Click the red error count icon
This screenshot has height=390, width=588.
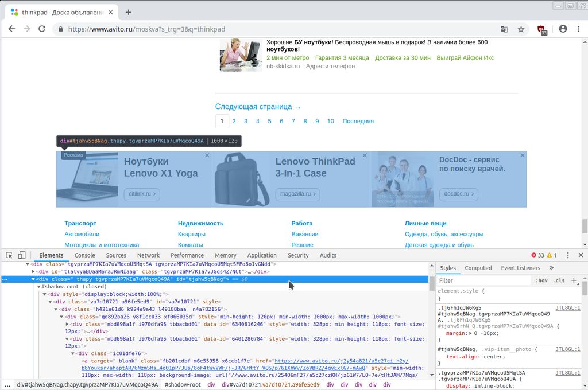[x=533, y=255]
